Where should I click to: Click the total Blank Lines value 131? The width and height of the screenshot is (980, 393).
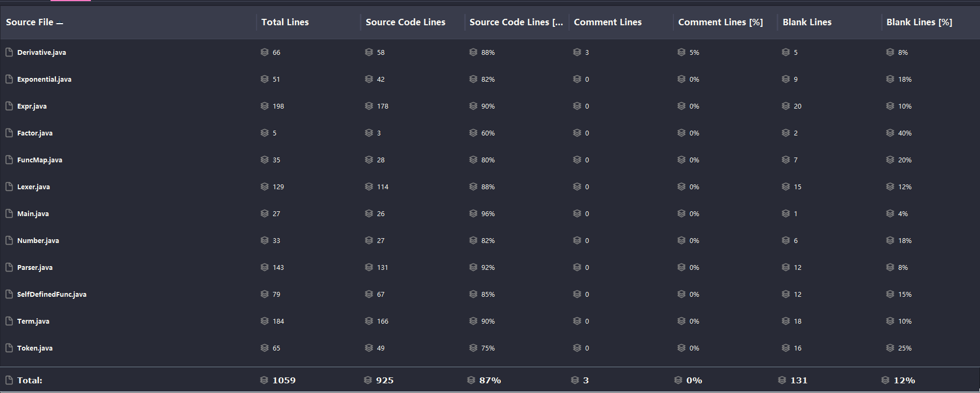pyautogui.click(x=799, y=380)
